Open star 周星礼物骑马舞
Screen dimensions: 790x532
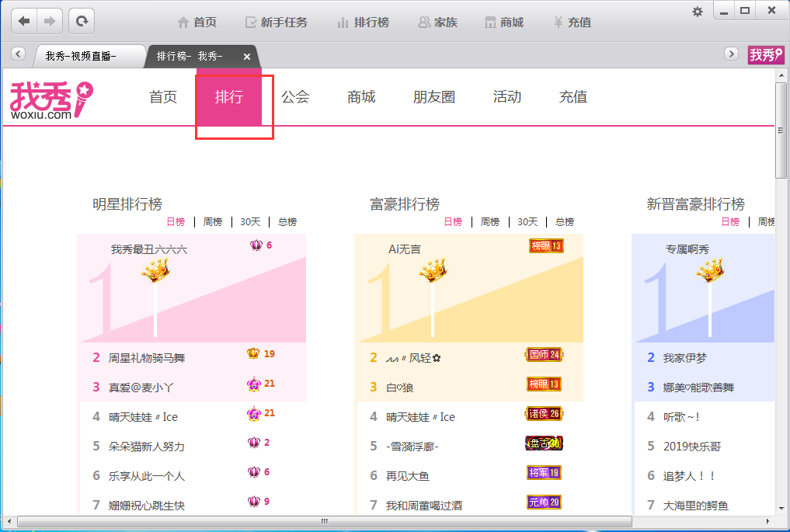147,358
